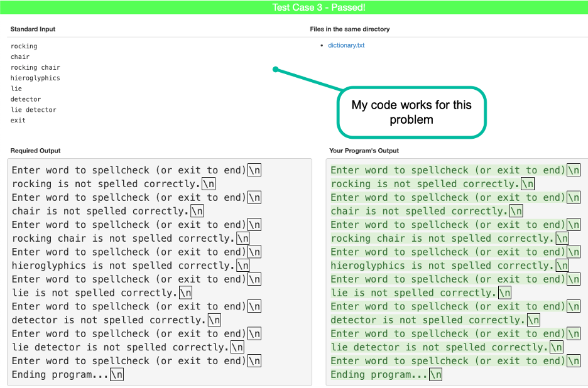Click the \n marker after the first prompt line

[253, 170]
